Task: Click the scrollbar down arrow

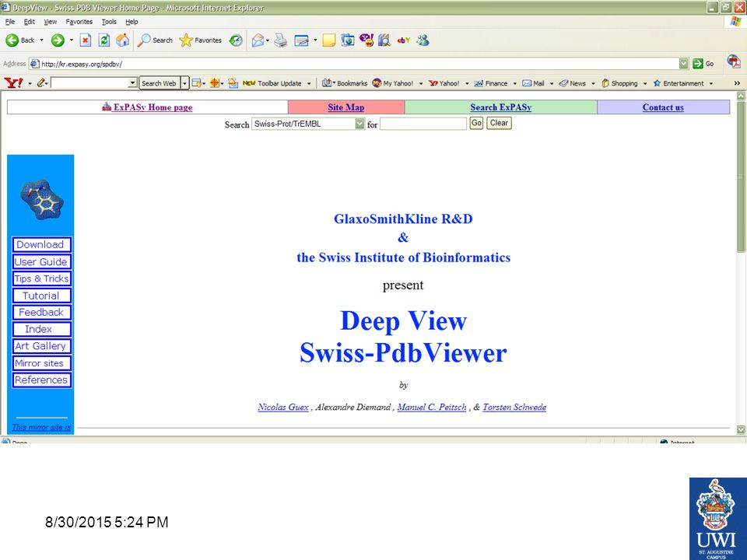Action: pos(741,429)
